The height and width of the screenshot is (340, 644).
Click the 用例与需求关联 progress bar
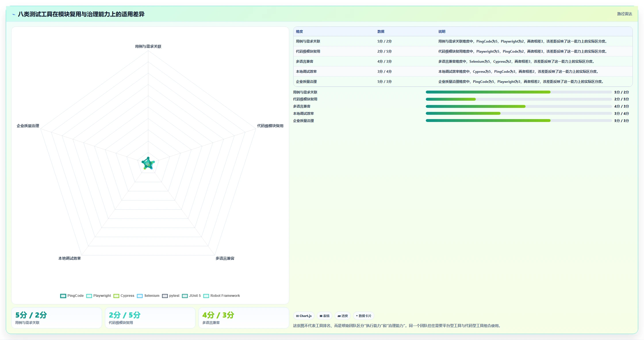coord(519,92)
